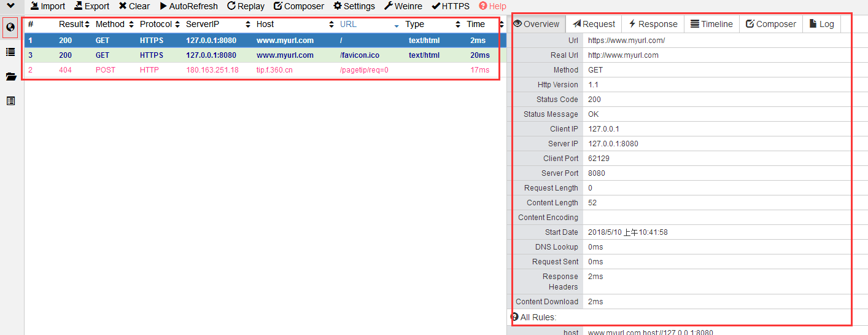
Task: Switch to the Response tab
Action: tap(653, 24)
